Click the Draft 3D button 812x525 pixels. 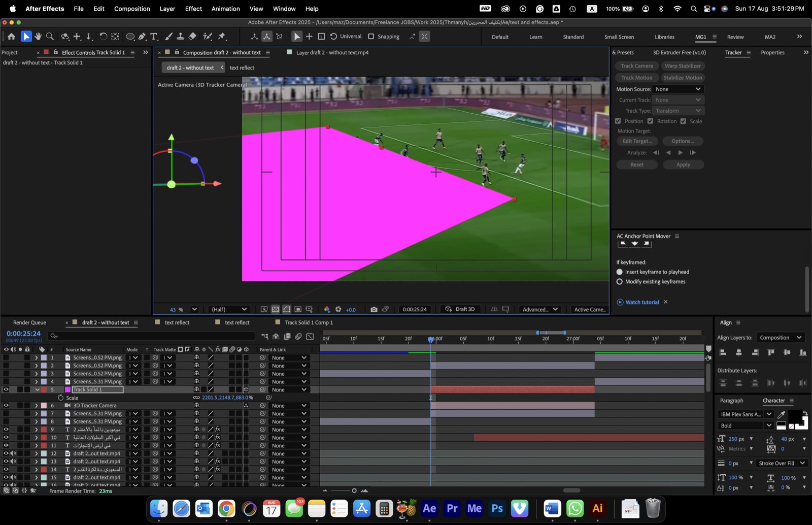tap(460, 309)
